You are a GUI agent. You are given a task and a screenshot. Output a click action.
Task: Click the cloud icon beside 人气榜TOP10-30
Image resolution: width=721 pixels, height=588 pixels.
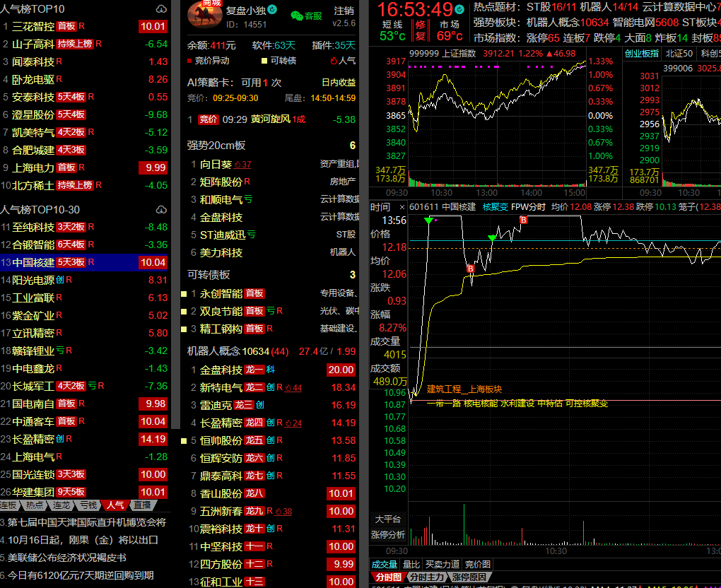(x=162, y=210)
